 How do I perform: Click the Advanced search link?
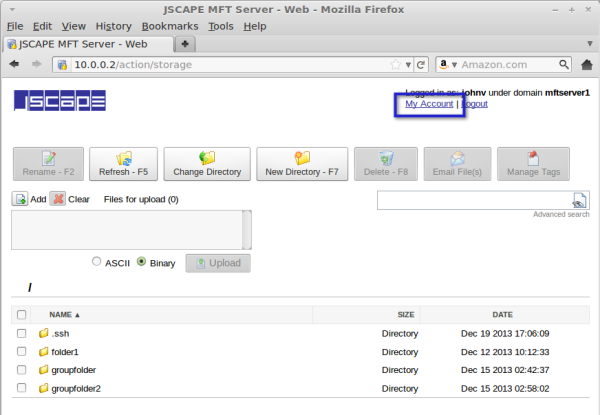click(560, 215)
